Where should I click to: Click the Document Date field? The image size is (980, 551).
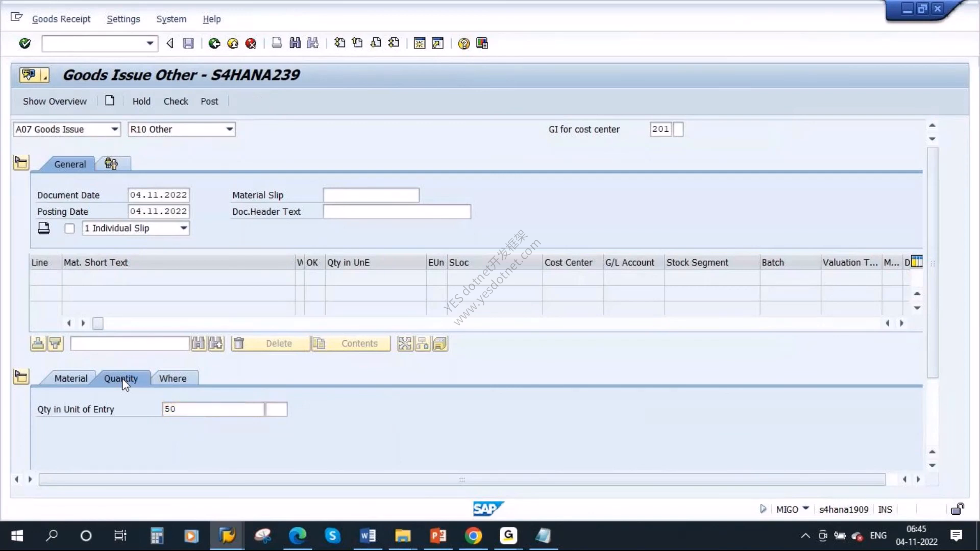158,195
